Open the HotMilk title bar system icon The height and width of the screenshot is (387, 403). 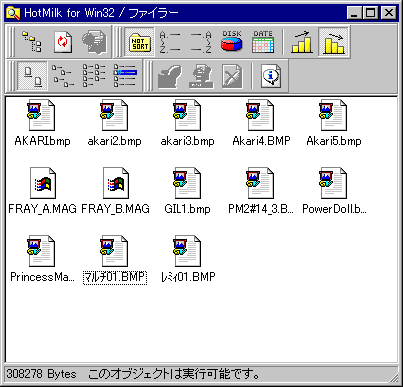[13, 13]
